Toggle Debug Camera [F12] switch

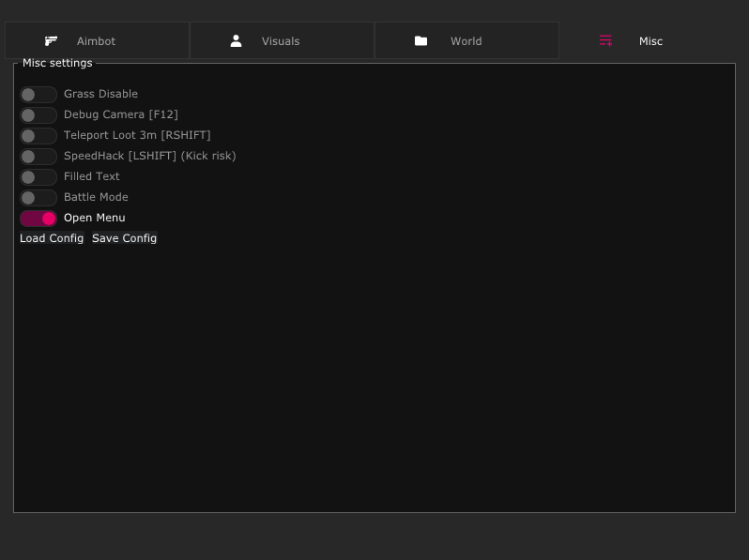click(x=38, y=115)
